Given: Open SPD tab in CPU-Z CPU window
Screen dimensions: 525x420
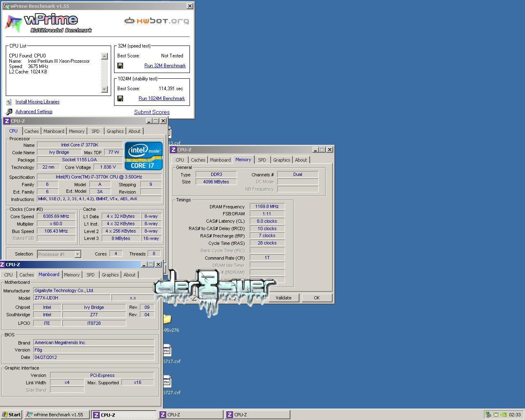Looking at the screenshot, I should [96, 131].
